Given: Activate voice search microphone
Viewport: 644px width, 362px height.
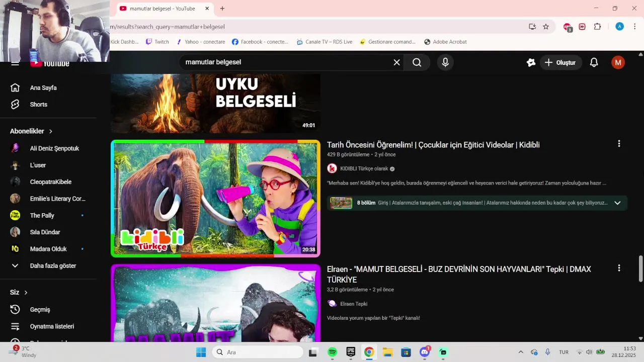Looking at the screenshot, I should [x=445, y=62].
